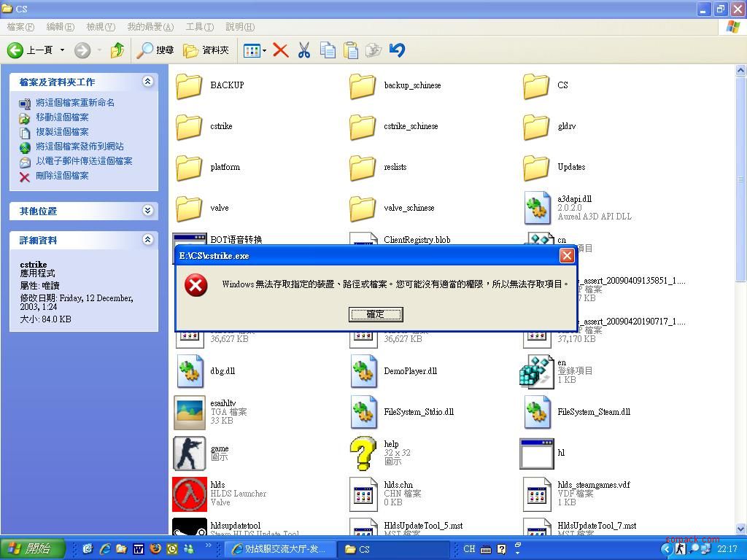Toggle the Folders (資料夾) tree pane
The image size is (747, 560).
(206, 50)
